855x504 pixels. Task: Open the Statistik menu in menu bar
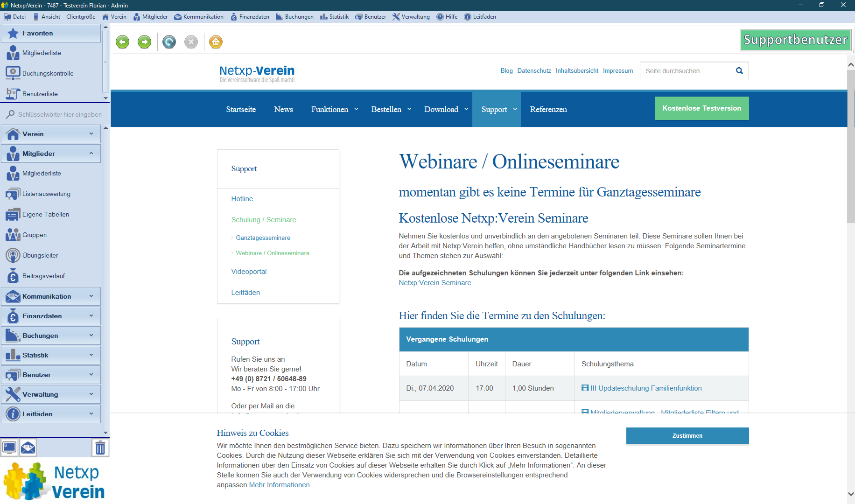click(335, 17)
